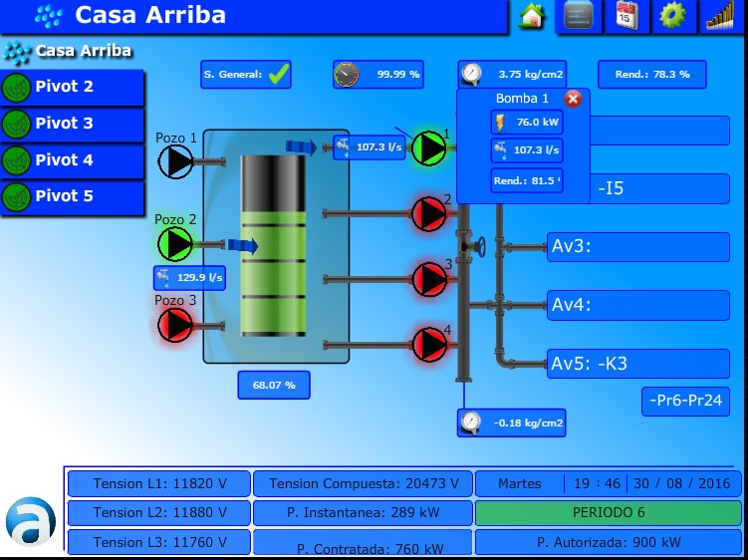Click the 76.0 kW power reading
748x560 pixels.
(x=527, y=123)
